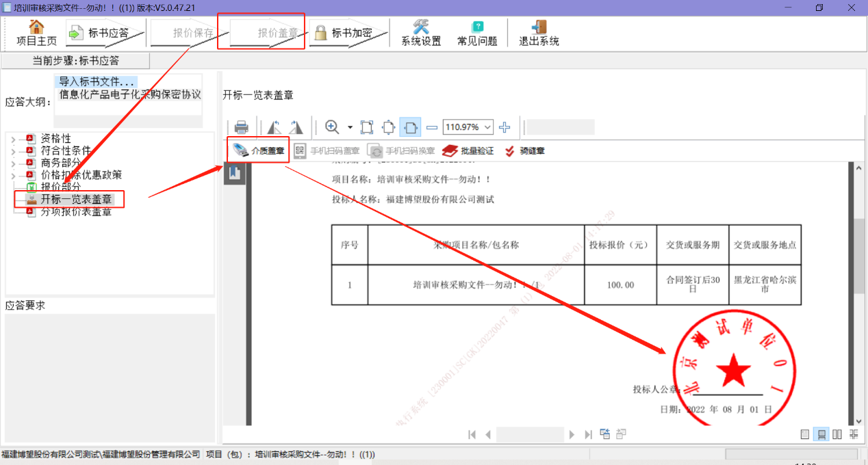Image resolution: width=868 pixels, height=465 pixels.
Task: Open the zoom percentage dropdown
Action: tap(487, 127)
